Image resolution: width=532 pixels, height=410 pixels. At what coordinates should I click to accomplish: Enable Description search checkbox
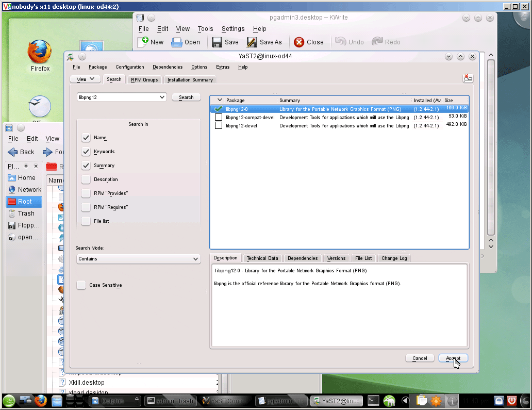(86, 179)
